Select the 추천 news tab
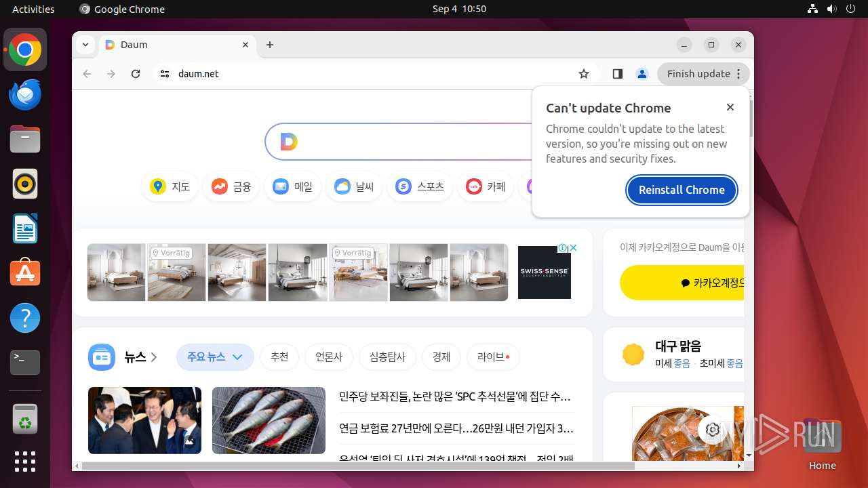 coord(279,357)
